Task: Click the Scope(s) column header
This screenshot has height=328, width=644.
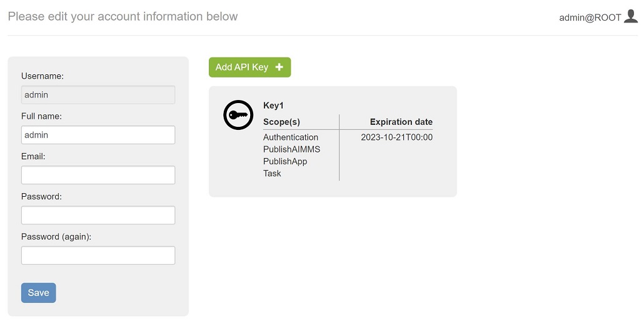Action: tap(281, 122)
